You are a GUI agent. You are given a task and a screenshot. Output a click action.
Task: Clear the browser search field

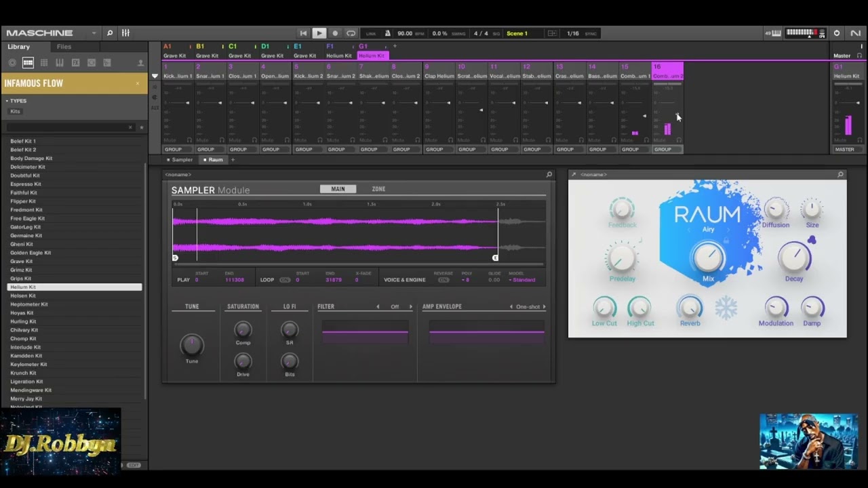click(x=130, y=127)
